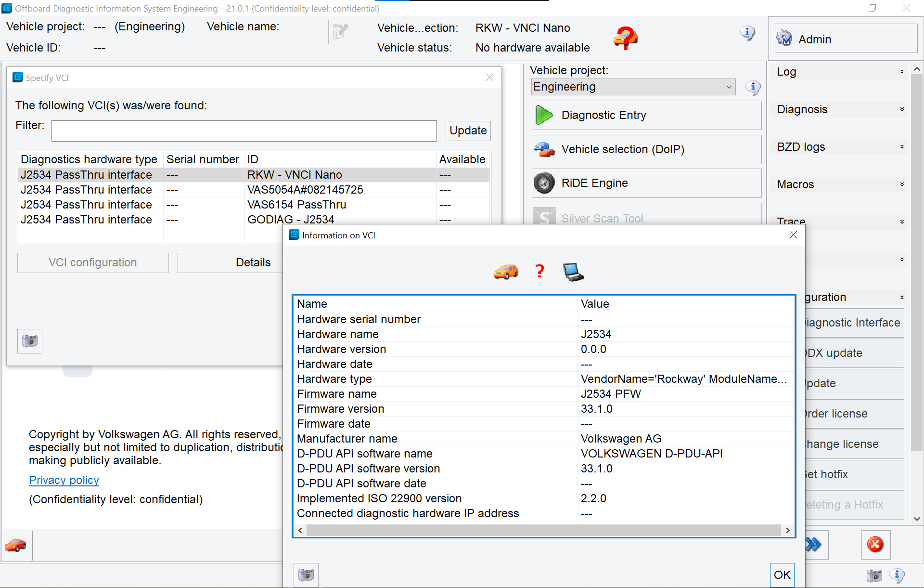
Task: Click the Vehicle selection (DoIP) cars icon
Action: [544, 149]
